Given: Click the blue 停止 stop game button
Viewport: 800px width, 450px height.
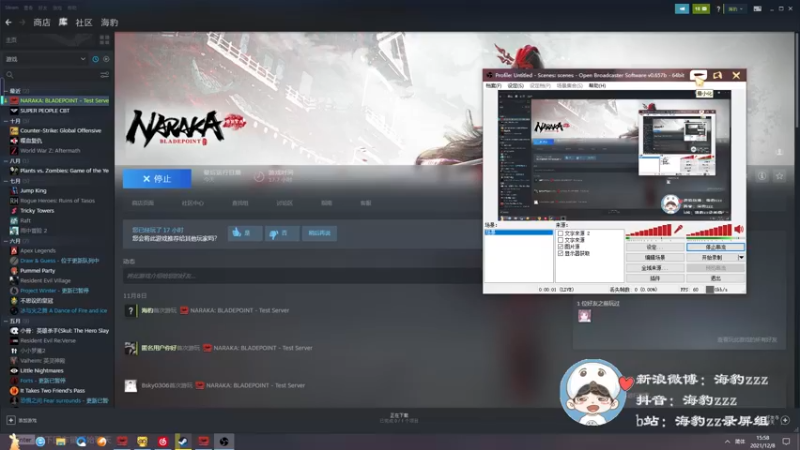Looking at the screenshot, I should click(157, 179).
